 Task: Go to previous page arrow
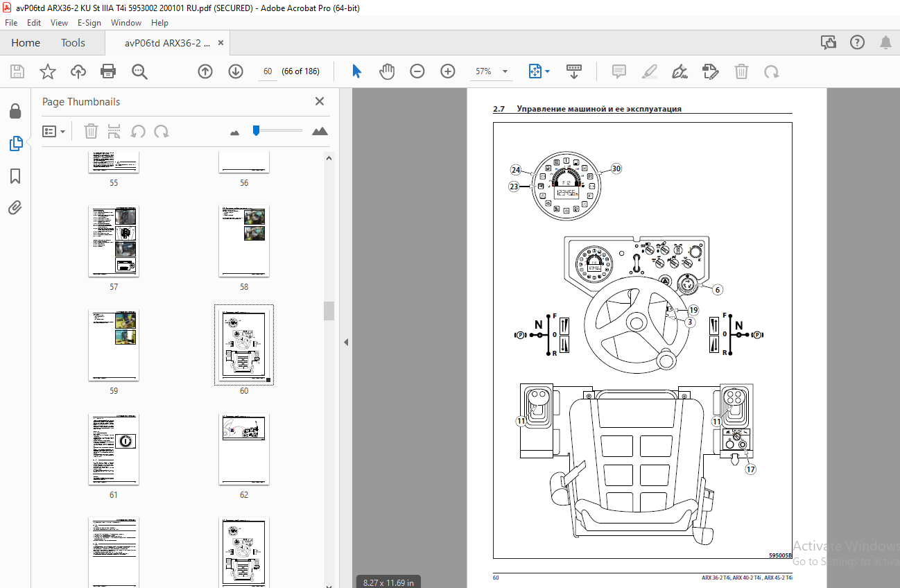205,71
